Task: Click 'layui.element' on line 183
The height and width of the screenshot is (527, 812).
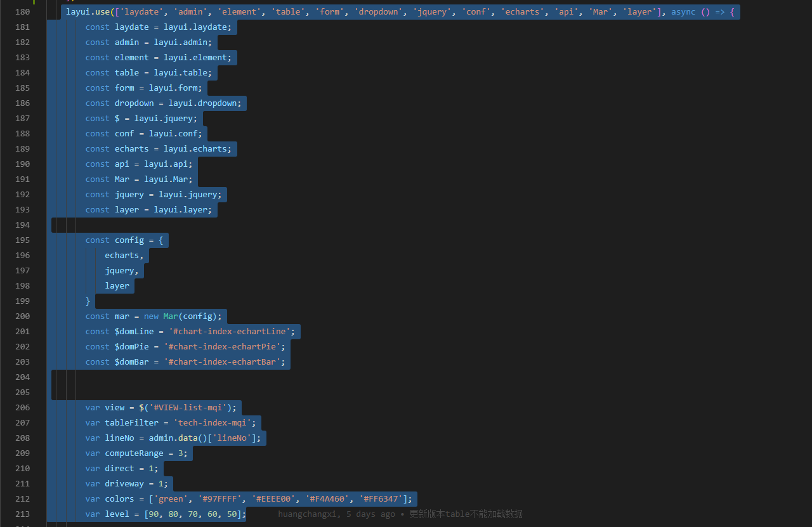Action: (x=195, y=58)
